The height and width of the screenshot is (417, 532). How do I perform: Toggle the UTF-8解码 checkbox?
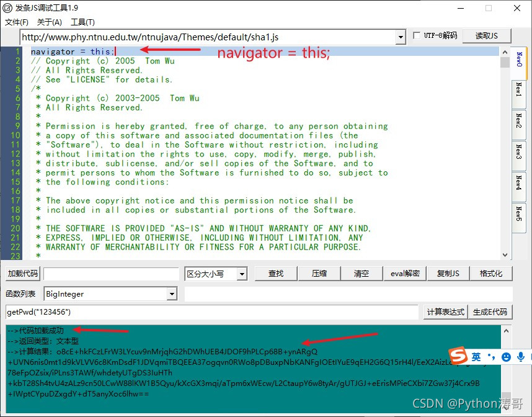[x=417, y=35]
